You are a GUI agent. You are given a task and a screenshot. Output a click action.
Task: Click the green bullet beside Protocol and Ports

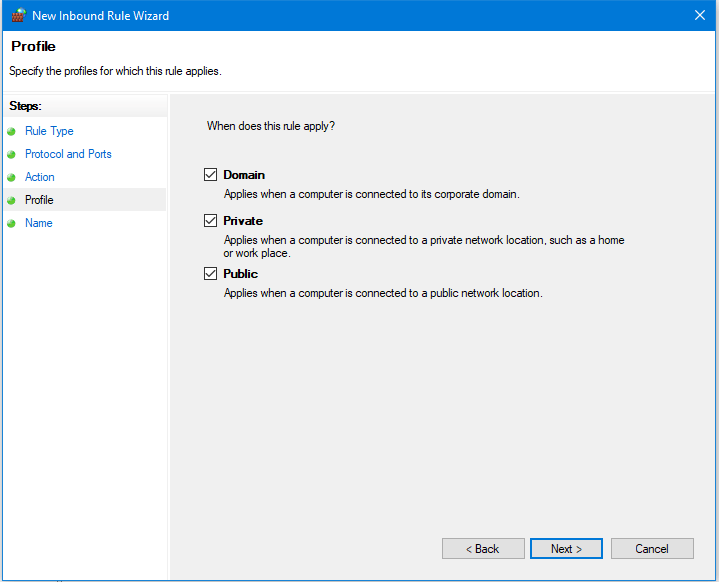pos(11,154)
